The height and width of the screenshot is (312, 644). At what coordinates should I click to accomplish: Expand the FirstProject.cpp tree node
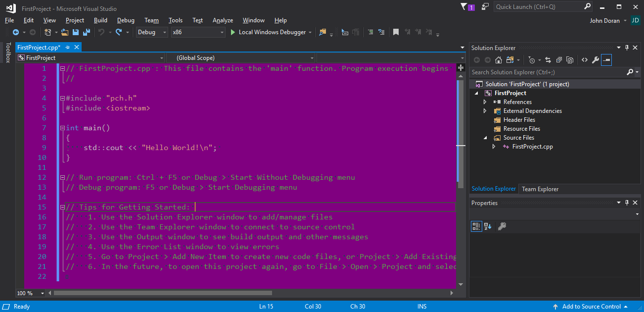point(494,147)
